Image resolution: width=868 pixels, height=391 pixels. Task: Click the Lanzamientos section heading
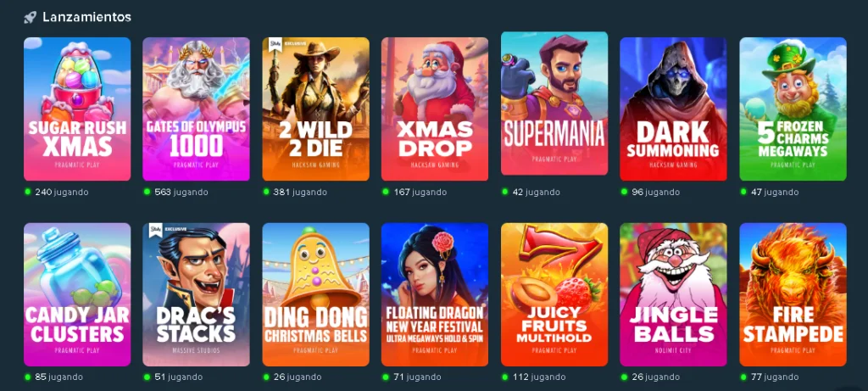click(x=87, y=17)
